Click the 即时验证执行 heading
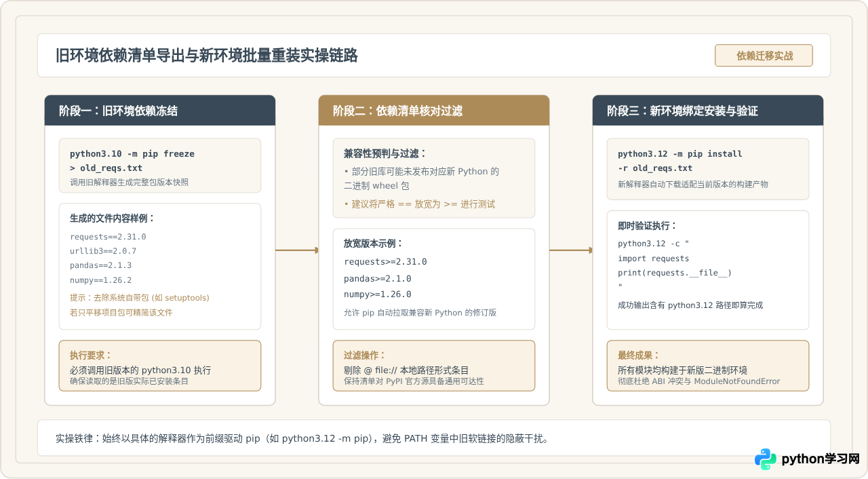 point(648,226)
